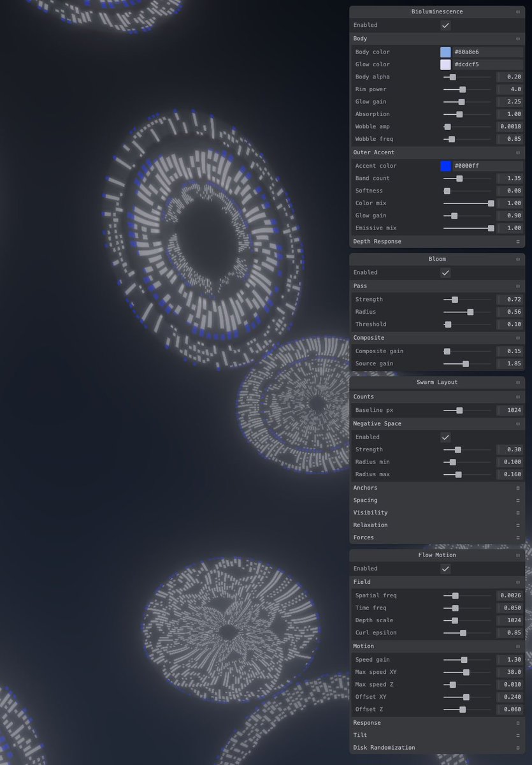
Task: Click the Threshold slider
Action: tap(467, 324)
